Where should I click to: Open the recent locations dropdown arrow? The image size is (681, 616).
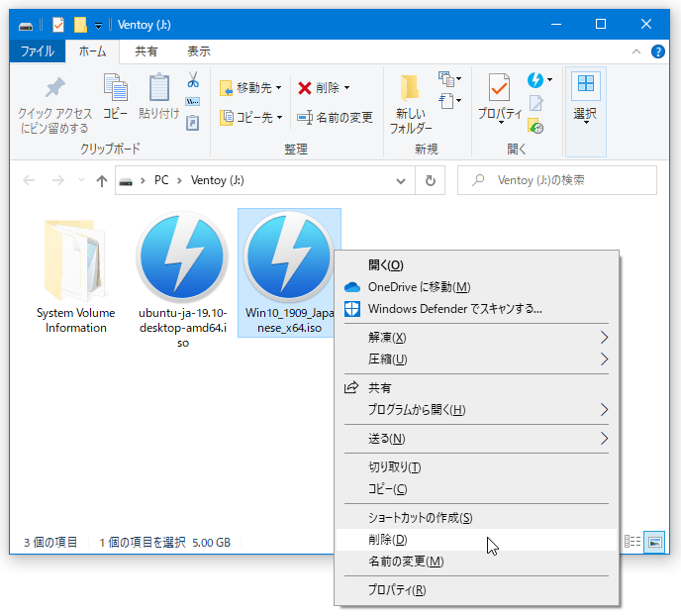(81, 180)
